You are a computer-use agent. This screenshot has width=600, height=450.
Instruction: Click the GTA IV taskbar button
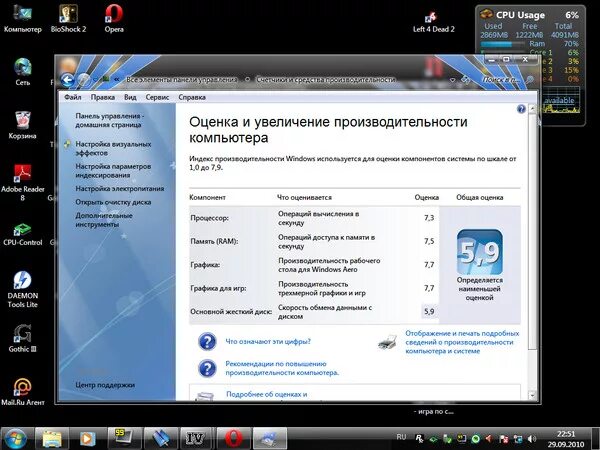click(x=196, y=439)
